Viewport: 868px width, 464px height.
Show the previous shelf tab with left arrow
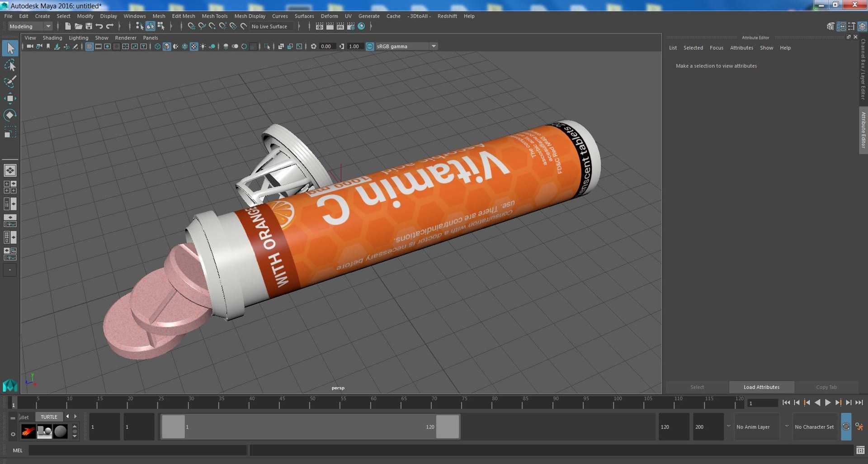coord(68,417)
